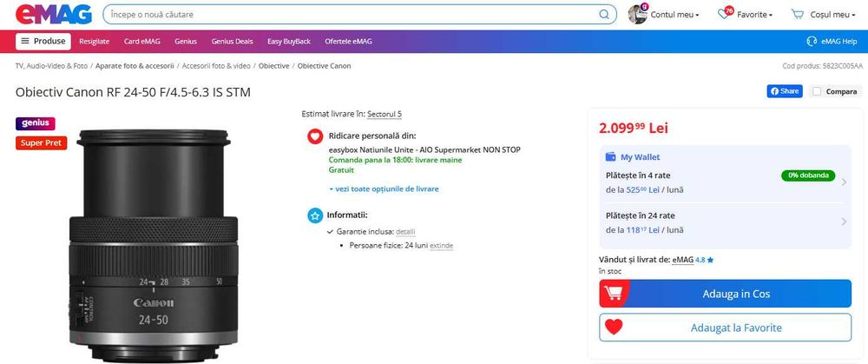Image resolution: width=868 pixels, height=364 pixels.
Task: Click Comanda pana la 18:00 delivery text
Action: (x=395, y=160)
